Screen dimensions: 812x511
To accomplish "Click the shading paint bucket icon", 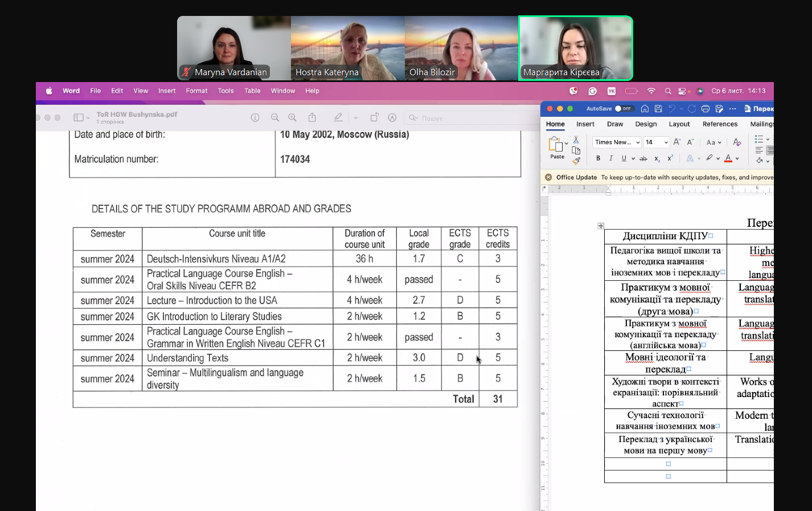I will click(x=759, y=161).
